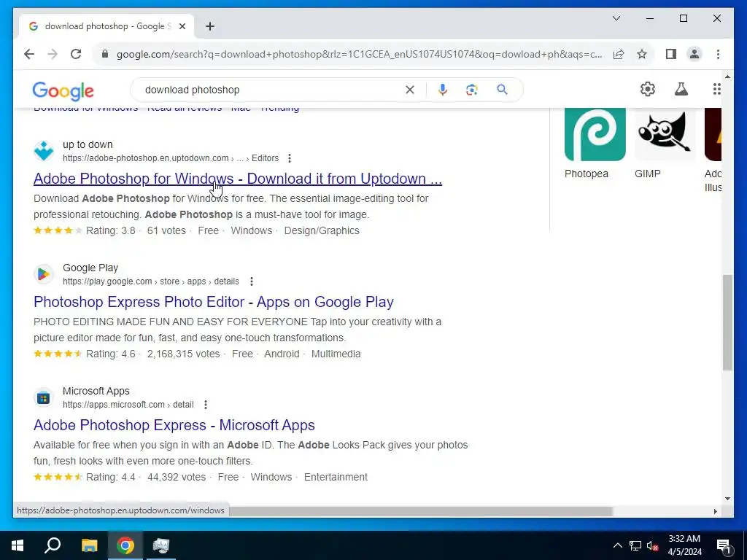This screenshot has width=747, height=560.
Task: Clear the search box text
Action: 410,90
